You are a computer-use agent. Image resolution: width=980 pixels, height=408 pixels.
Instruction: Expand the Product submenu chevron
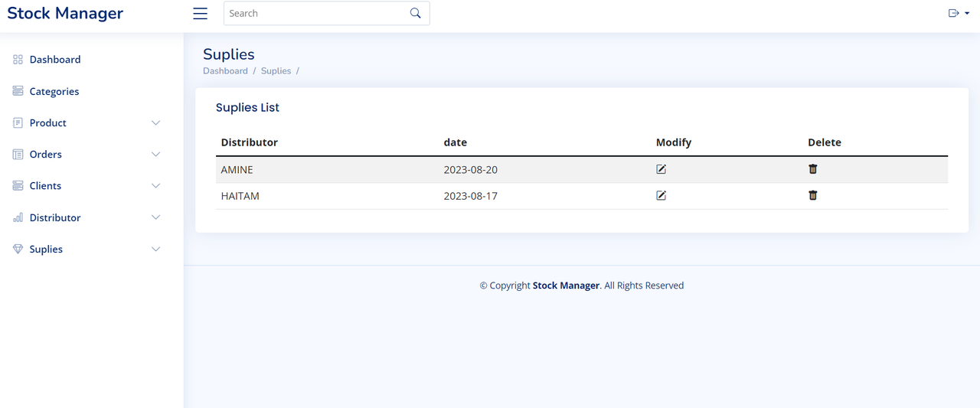pyautogui.click(x=156, y=123)
